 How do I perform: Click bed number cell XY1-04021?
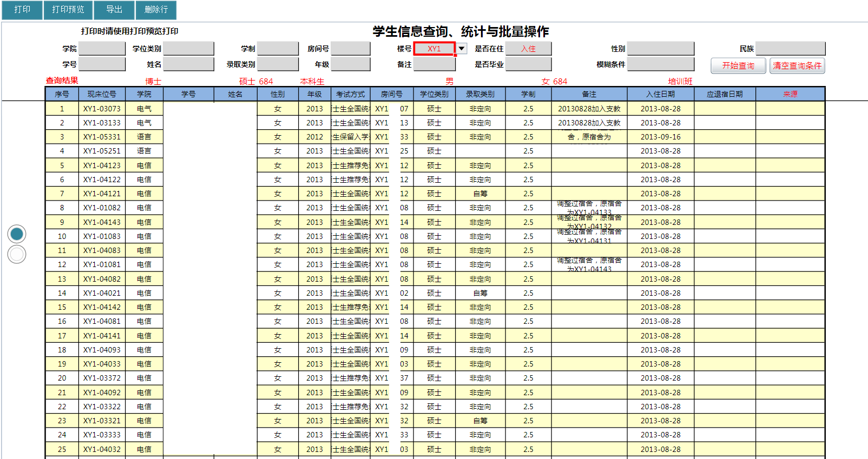coord(102,293)
